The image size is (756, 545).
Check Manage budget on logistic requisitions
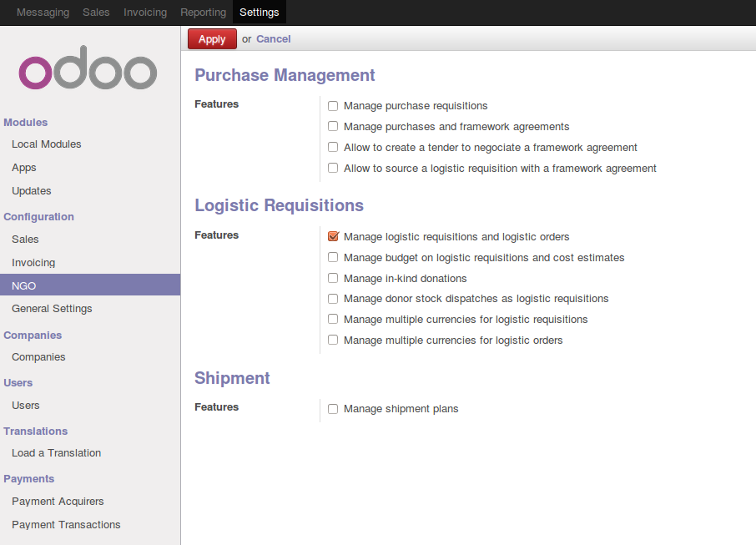coord(333,258)
